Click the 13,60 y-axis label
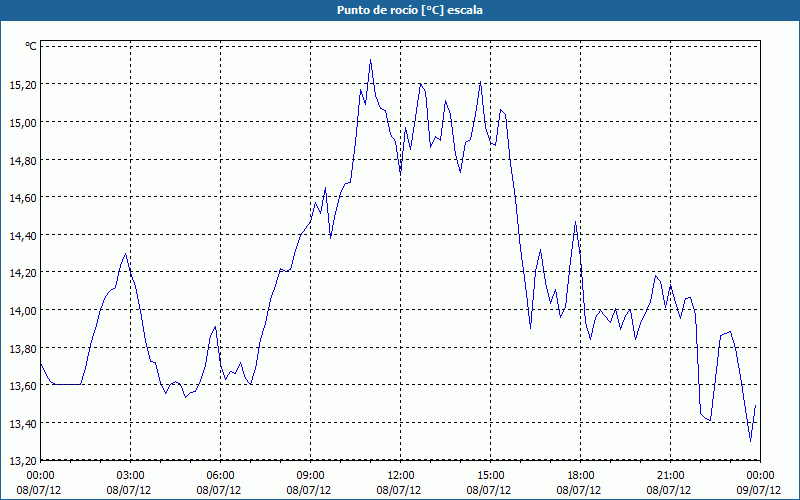The height and width of the screenshot is (500, 800). click(x=23, y=386)
